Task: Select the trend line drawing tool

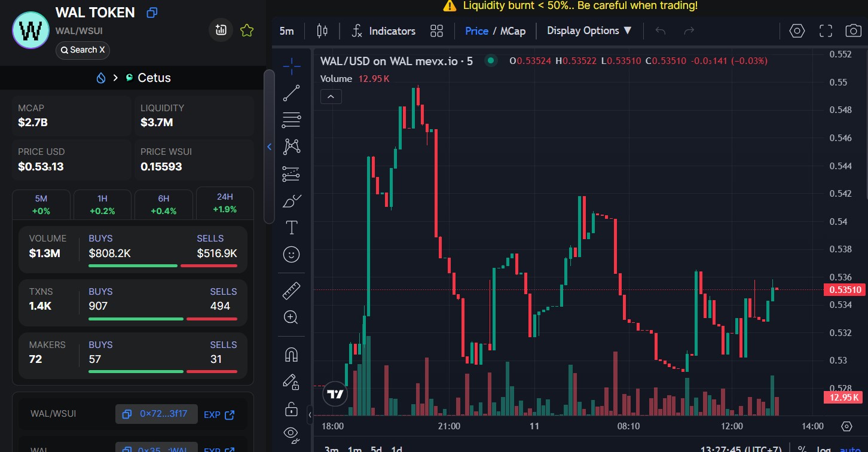Action: point(291,93)
